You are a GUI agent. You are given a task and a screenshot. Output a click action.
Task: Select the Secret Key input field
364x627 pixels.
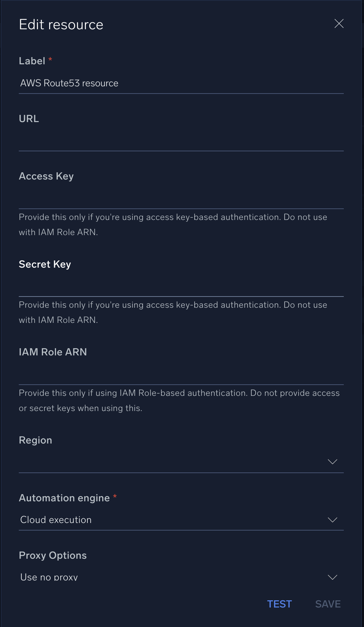point(181,287)
